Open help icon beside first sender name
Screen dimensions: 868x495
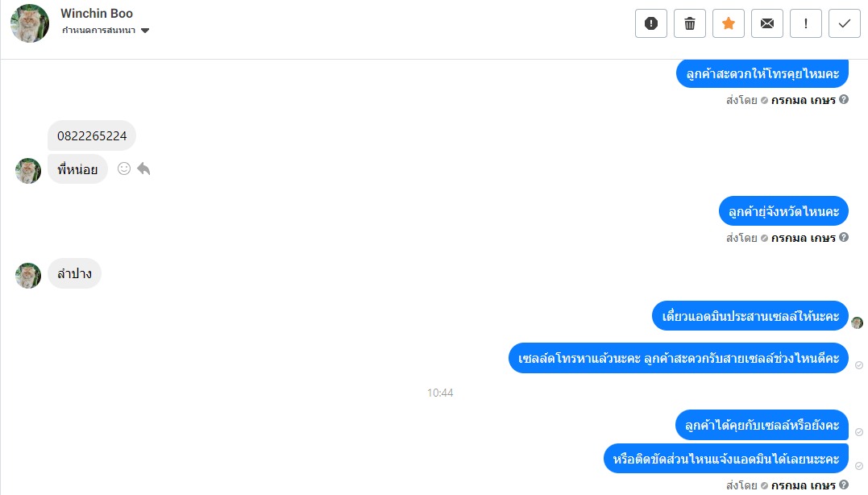pyautogui.click(x=844, y=99)
